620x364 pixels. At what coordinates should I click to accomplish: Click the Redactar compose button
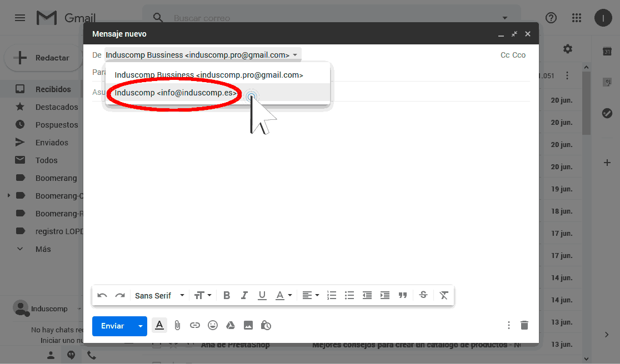pos(43,58)
